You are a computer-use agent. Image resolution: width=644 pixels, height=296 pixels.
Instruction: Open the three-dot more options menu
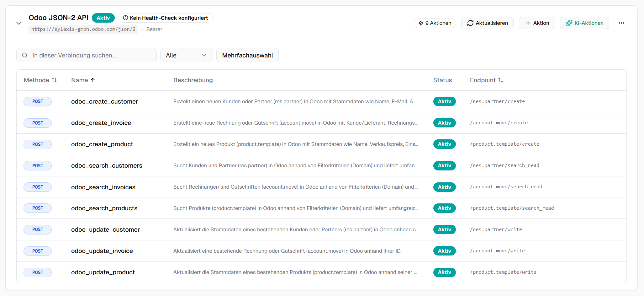point(621,23)
